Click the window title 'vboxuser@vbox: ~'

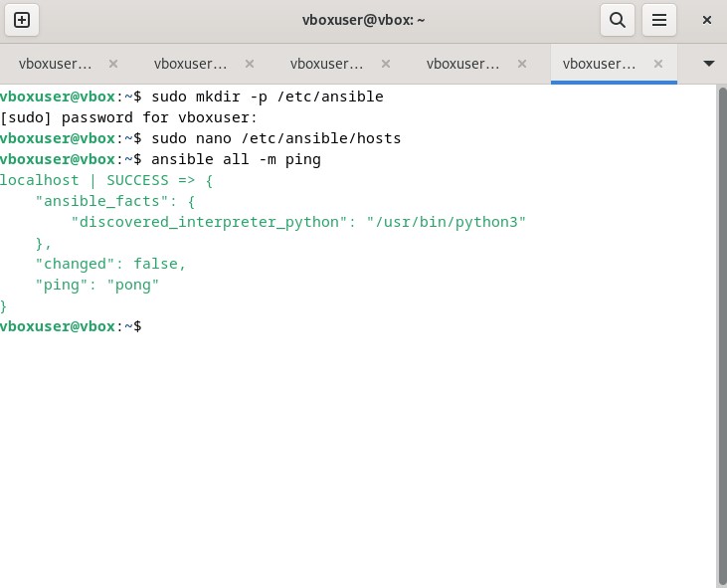pos(363,20)
